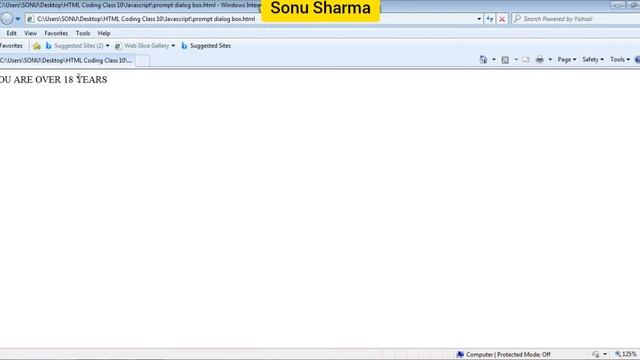Select the HTML Coding Class 10 tab

[67, 60]
